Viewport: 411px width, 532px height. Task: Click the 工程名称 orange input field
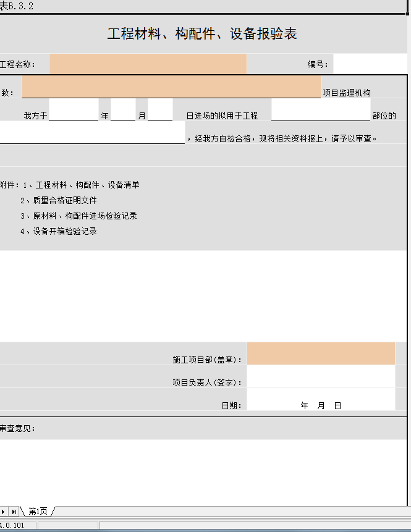(x=148, y=64)
